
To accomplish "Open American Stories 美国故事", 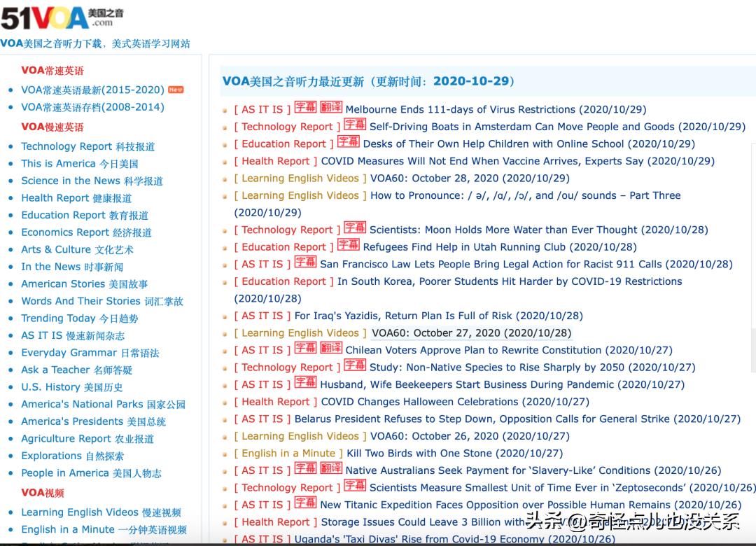I will [x=84, y=283].
